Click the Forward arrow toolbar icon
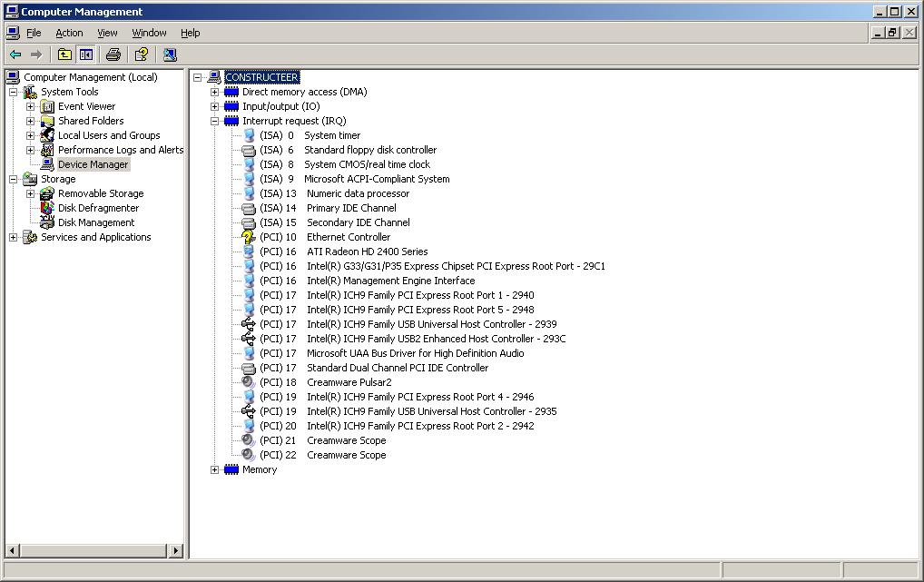Screen dimensions: 924x582 36,54
